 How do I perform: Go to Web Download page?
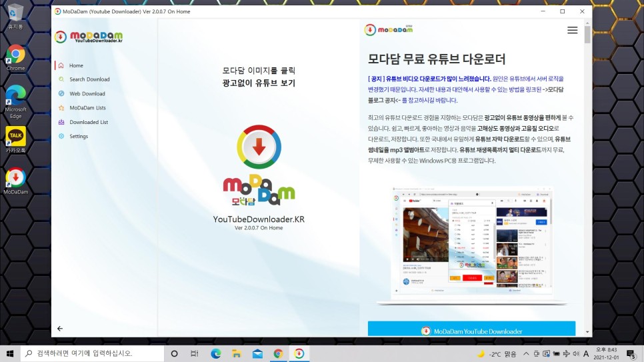(87, 94)
